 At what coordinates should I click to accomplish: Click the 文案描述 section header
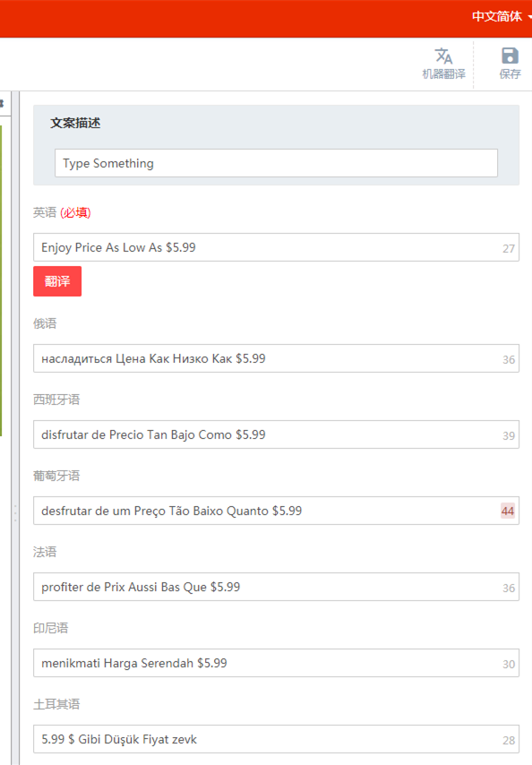click(x=75, y=123)
